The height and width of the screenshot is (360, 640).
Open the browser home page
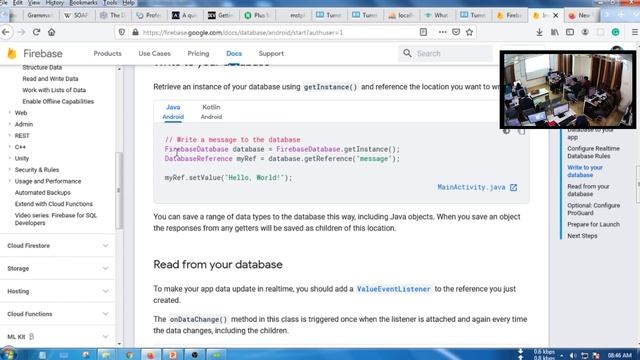point(51,32)
